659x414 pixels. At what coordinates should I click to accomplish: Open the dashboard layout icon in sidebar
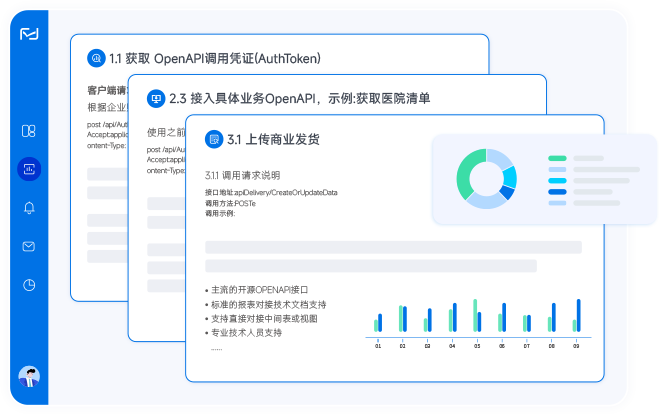[x=29, y=131]
